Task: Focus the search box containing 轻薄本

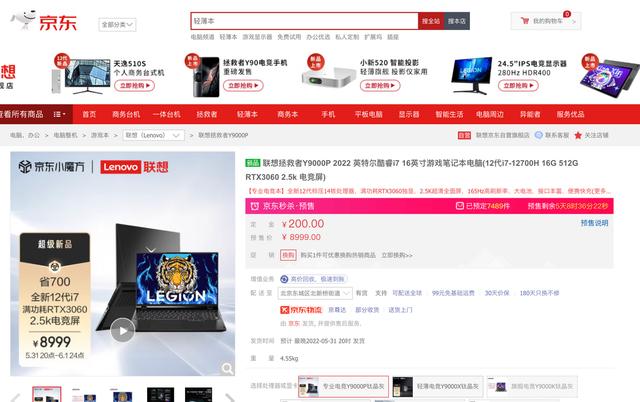Action: (304, 21)
